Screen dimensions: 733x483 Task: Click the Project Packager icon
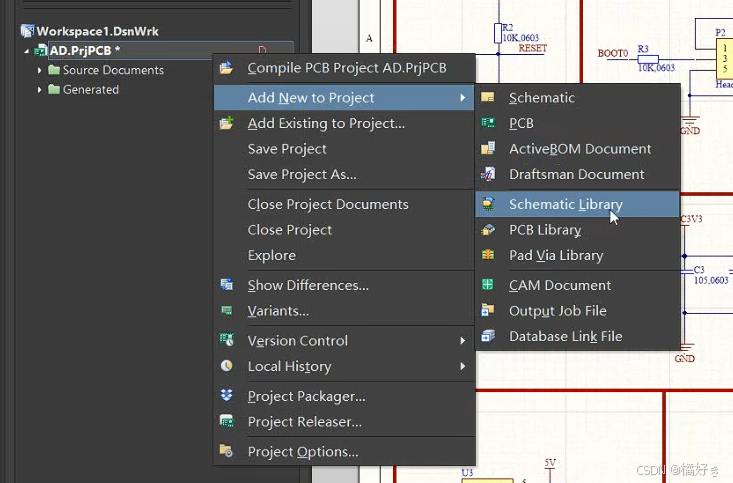226,396
